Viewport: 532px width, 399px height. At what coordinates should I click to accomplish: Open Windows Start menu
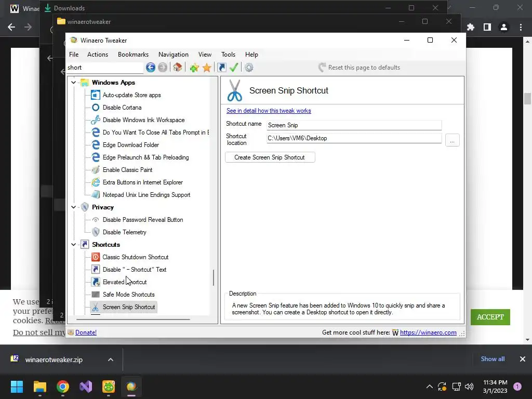17,387
